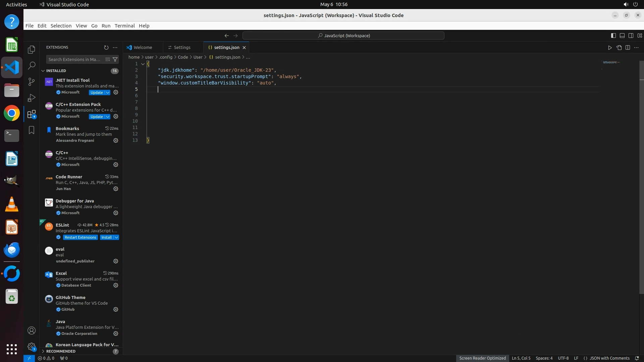Open the Explorer view in activity bar
The image size is (644, 362).
[32, 50]
